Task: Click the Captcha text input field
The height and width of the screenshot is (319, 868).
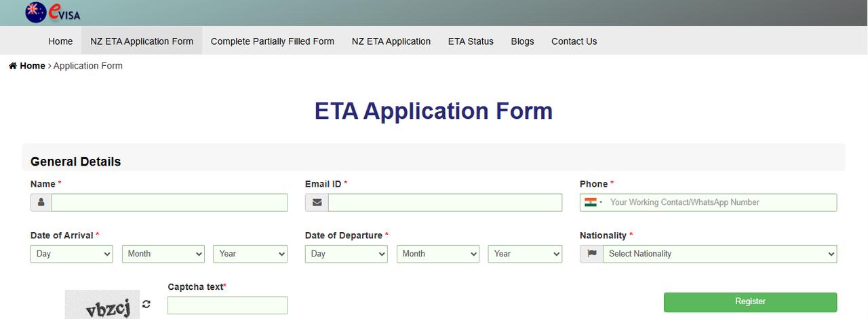Action: [x=227, y=305]
